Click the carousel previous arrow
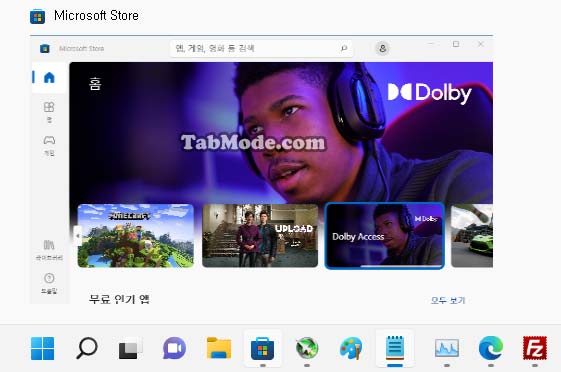The image size is (561, 372). 78,236
